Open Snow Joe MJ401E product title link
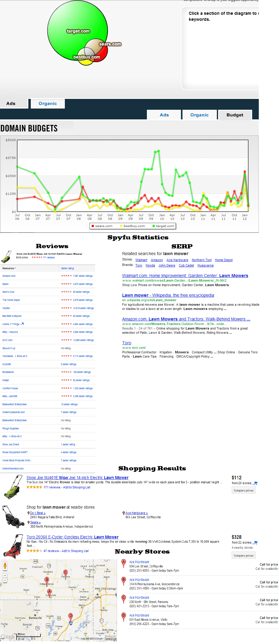Viewport: 279px width, 644px height. pos(78,478)
